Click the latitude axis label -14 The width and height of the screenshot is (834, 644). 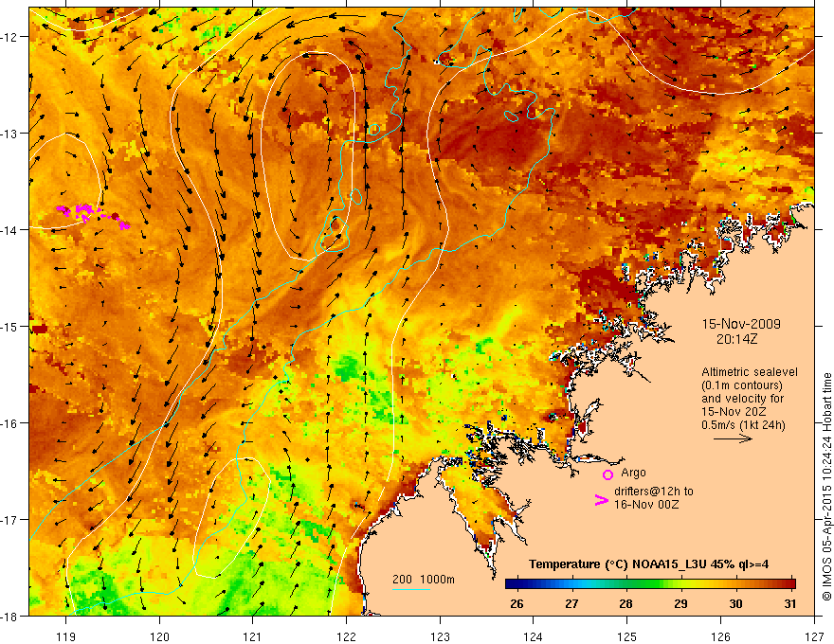pyautogui.click(x=9, y=230)
